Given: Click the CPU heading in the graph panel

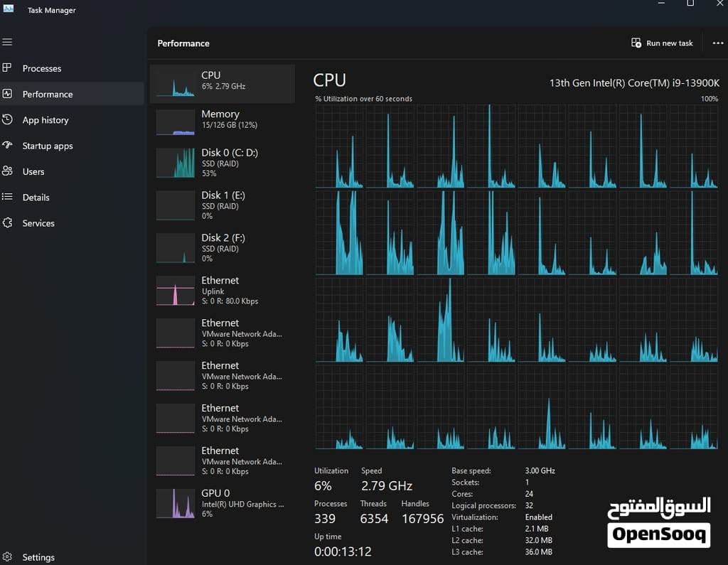Looking at the screenshot, I should click(329, 80).
